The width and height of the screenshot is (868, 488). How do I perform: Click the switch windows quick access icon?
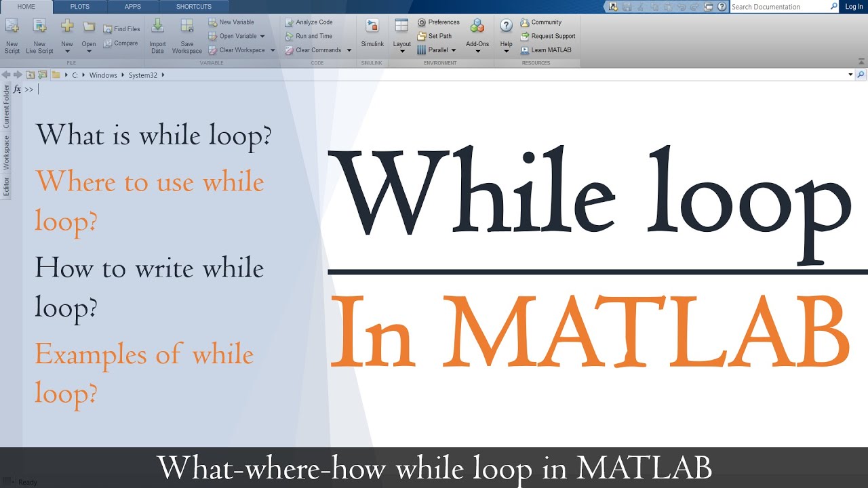(x=709, y=7)
